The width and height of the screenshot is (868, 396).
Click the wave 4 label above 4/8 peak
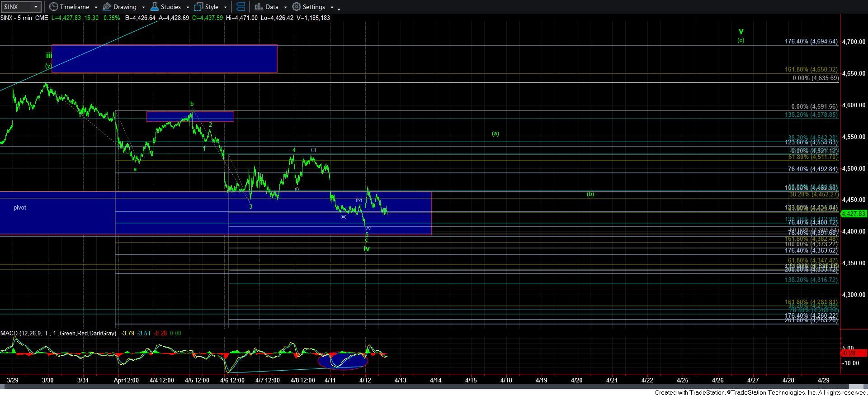pyautogui.click(x=294, y=150)
